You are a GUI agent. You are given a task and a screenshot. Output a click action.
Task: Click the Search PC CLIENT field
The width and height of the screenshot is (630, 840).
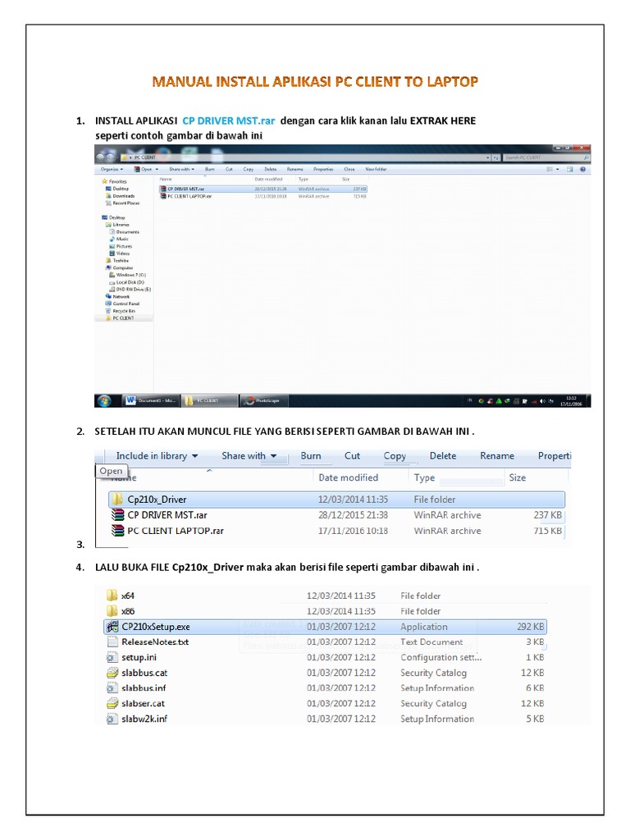pyautogui.click(x=546, y=157)
